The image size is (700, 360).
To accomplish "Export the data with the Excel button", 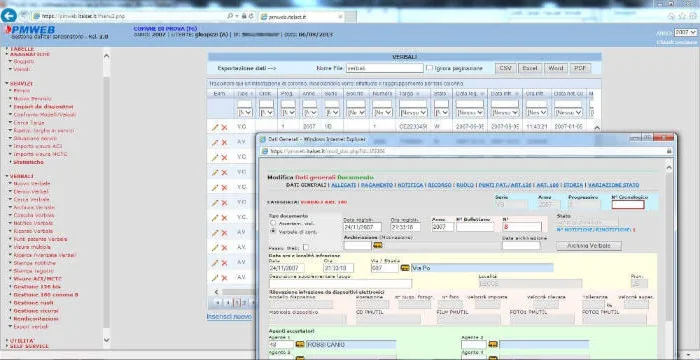I will tap(530, 68).
